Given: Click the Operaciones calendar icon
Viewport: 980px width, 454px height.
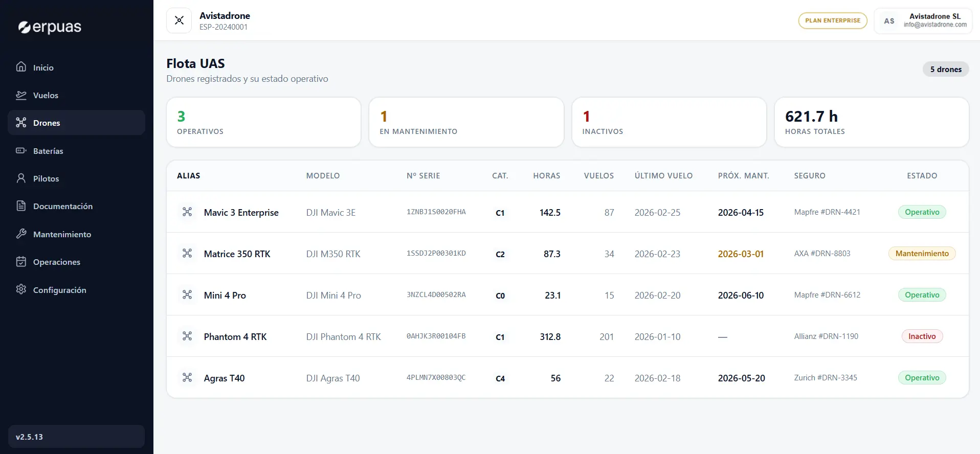Looking at the screenshot, I should (x=21, y=262).
